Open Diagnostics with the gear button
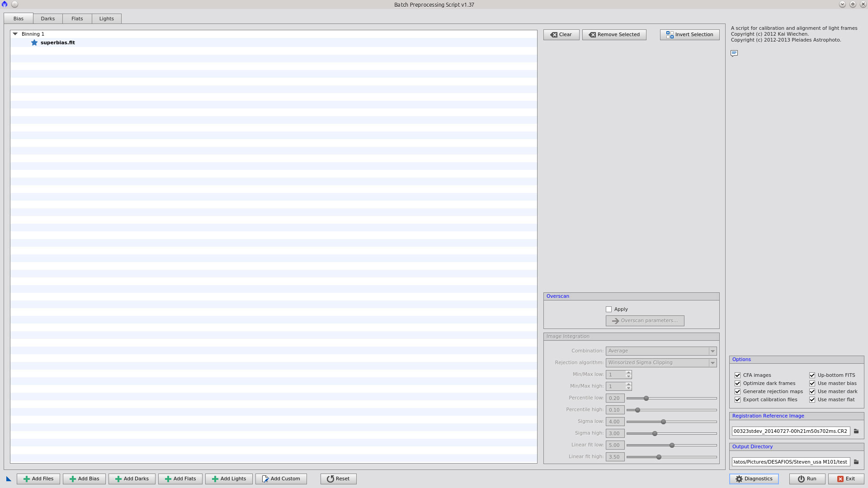Image resolution: width=868 pixels, height=488 pixels. (754, 479)
